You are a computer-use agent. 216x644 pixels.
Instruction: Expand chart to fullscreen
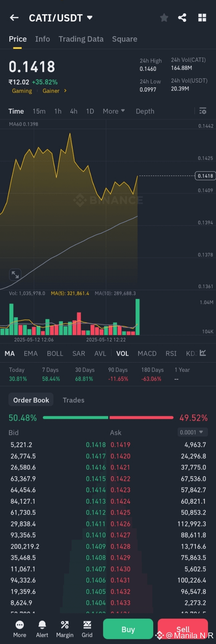pos(15,275)
